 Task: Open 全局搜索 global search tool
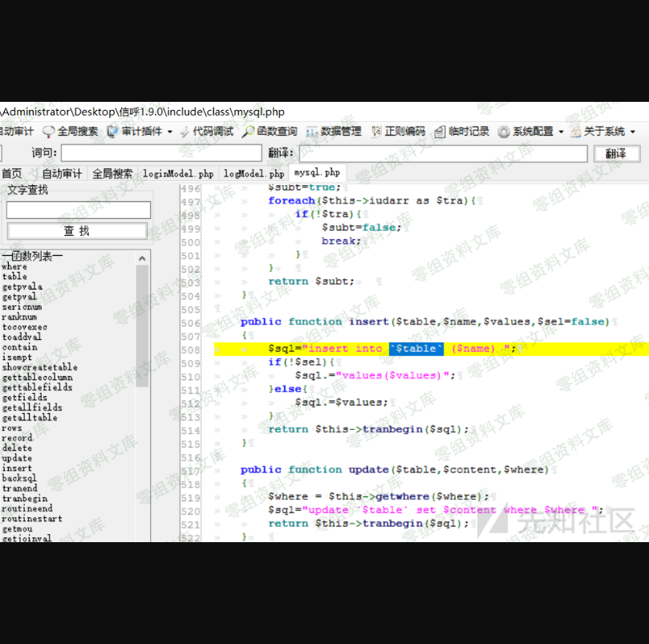71,132
